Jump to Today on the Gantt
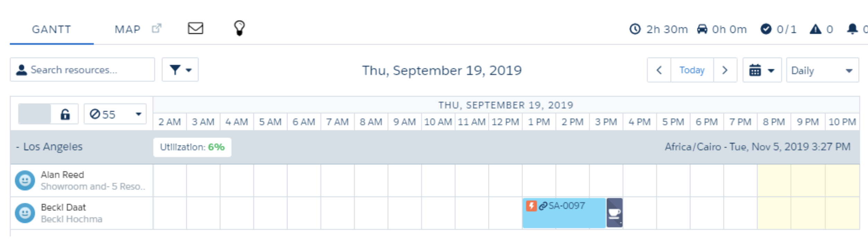Screen dimensions: 868x242 [x=692, y=70]
